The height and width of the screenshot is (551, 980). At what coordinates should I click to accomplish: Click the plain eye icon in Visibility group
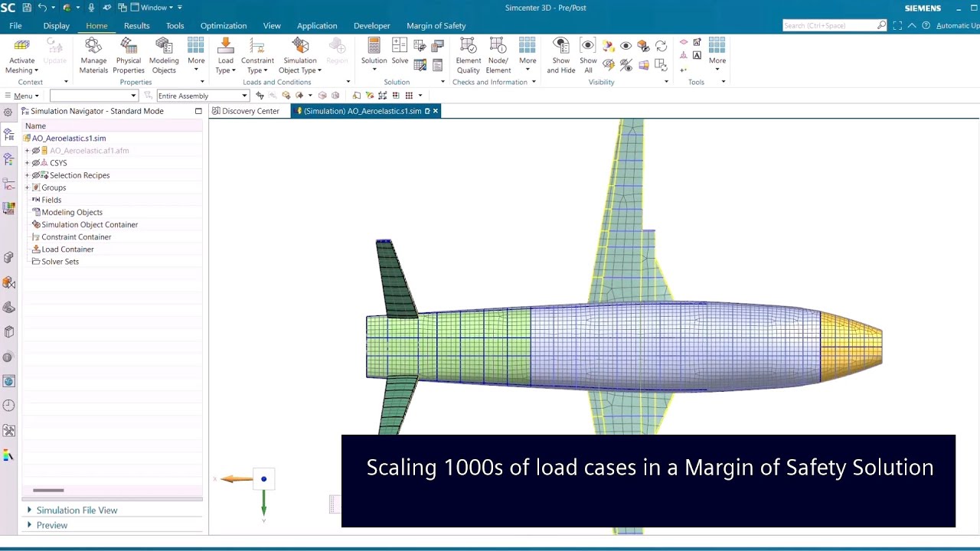click(626, 46)
